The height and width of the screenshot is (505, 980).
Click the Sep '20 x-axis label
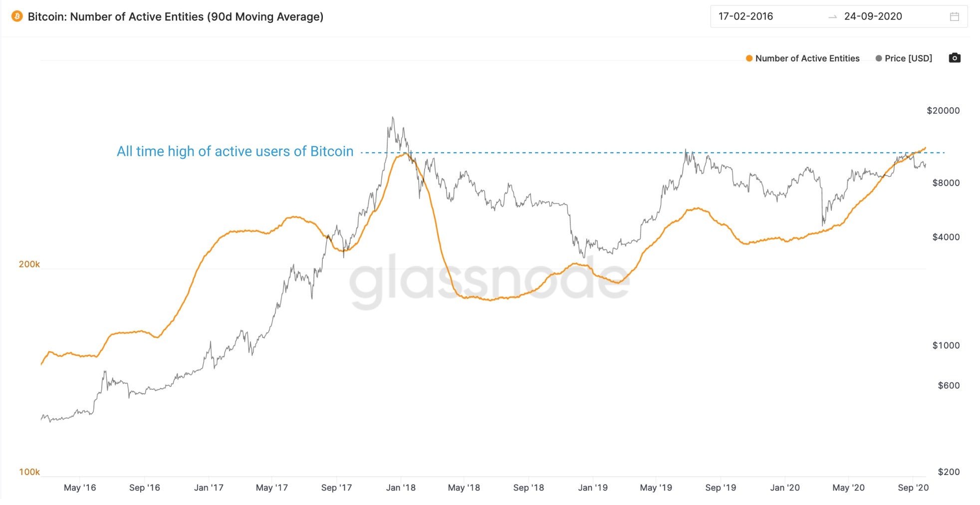coord(913,488)
